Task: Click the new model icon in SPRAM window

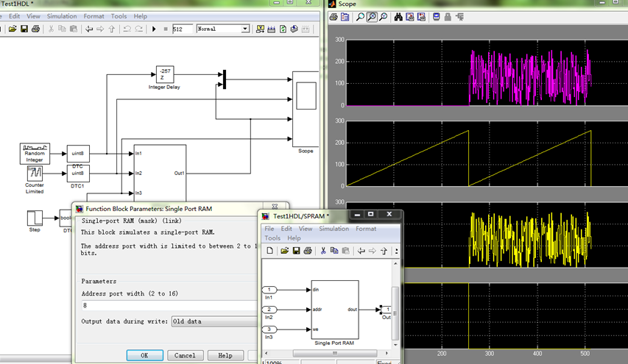Action: point(270,251)
